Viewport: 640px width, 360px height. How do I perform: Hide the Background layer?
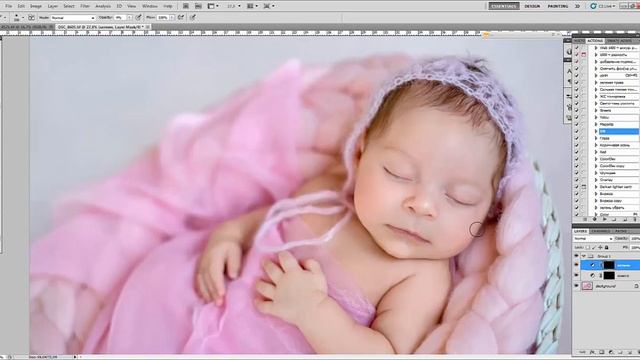point(576,286)
